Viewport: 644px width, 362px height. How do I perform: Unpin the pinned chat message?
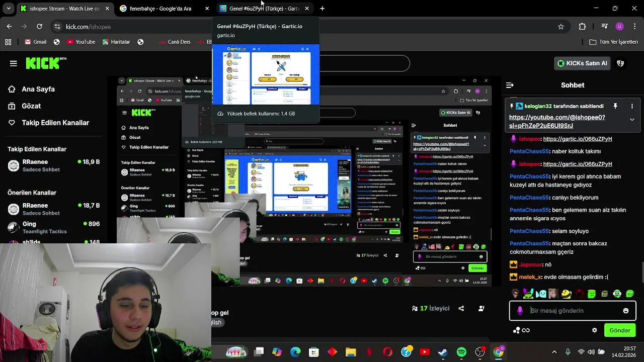615,107
